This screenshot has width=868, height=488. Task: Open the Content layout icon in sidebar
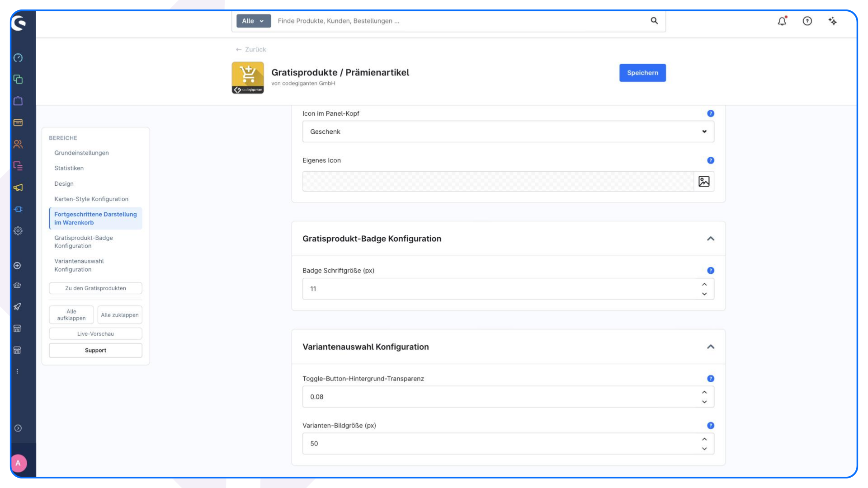coord(18,166)
